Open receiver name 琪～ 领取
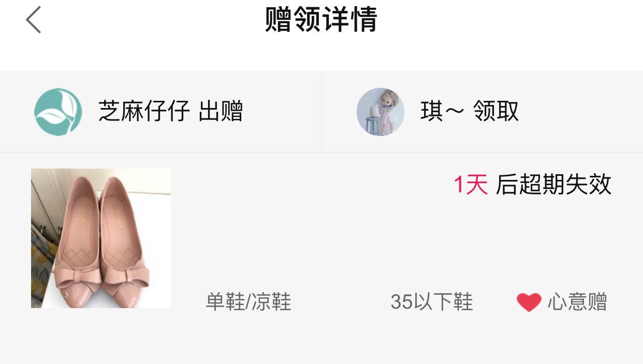Screen dimensions: 643x364 tap(470, 112)
